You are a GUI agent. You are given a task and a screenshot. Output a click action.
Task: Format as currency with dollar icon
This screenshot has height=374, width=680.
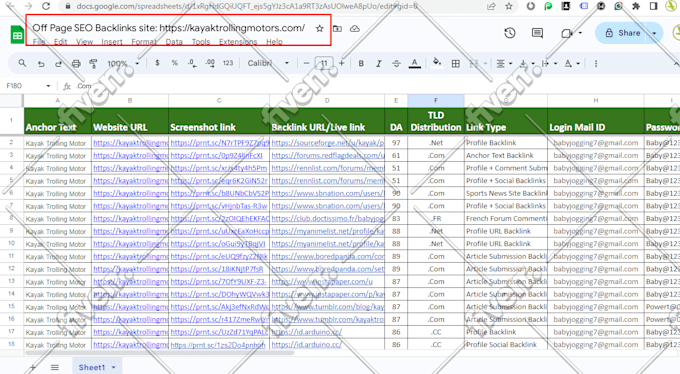coord(157,63)
